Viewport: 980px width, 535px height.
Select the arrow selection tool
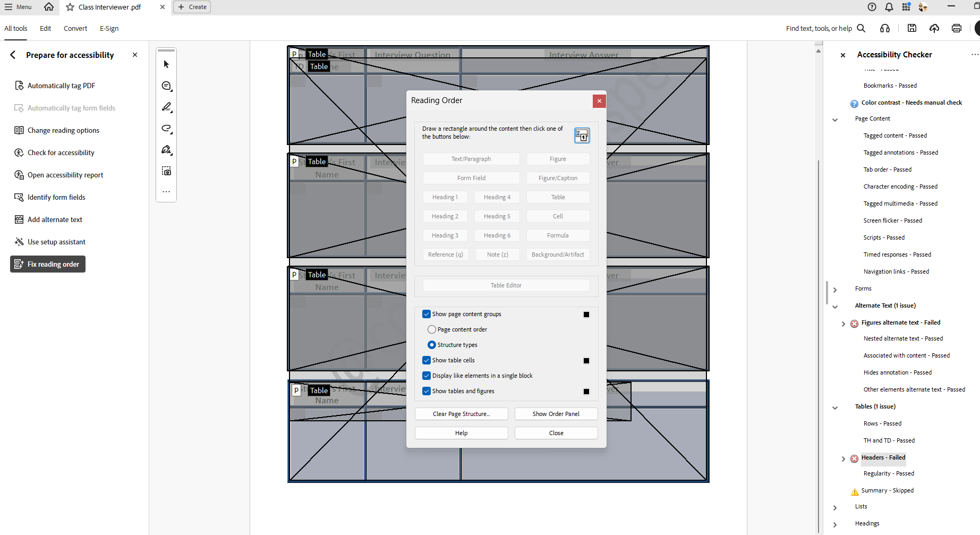pyautogui.click(x=166, y=64)
